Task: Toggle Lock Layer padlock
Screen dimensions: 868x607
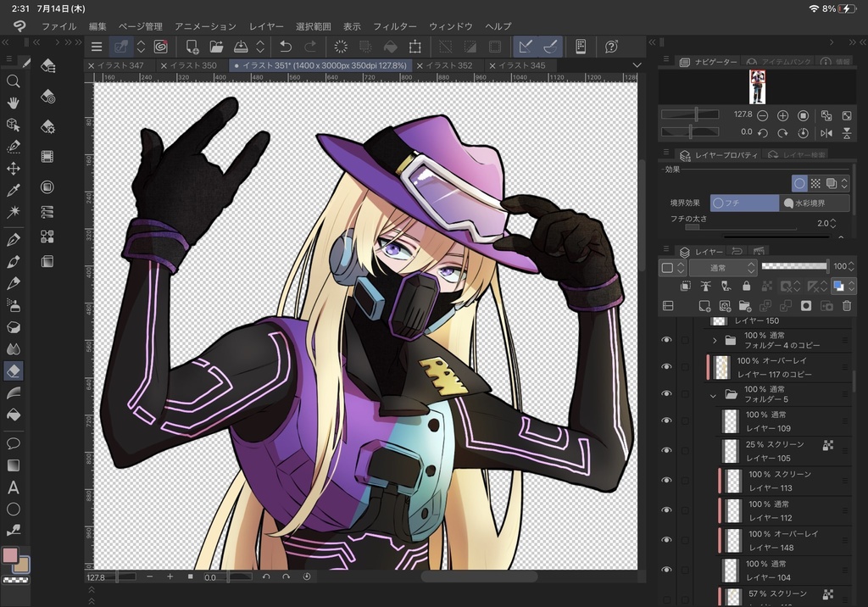Action: (746, 286)
